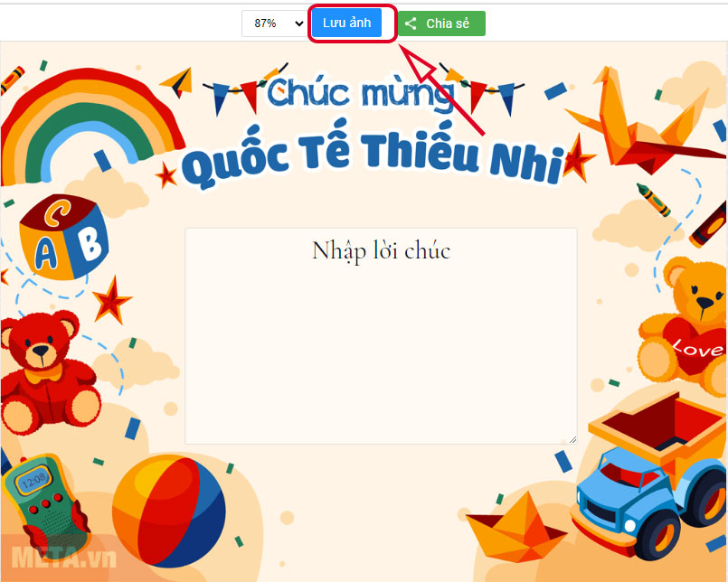Click the orange paper airplane near the rainbow
The height and width of the screenshot is (582, 728).
pos(178,82)
